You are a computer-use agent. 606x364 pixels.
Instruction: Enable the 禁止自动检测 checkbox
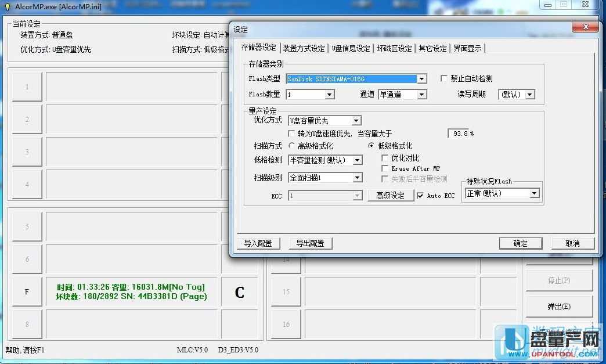445,78
